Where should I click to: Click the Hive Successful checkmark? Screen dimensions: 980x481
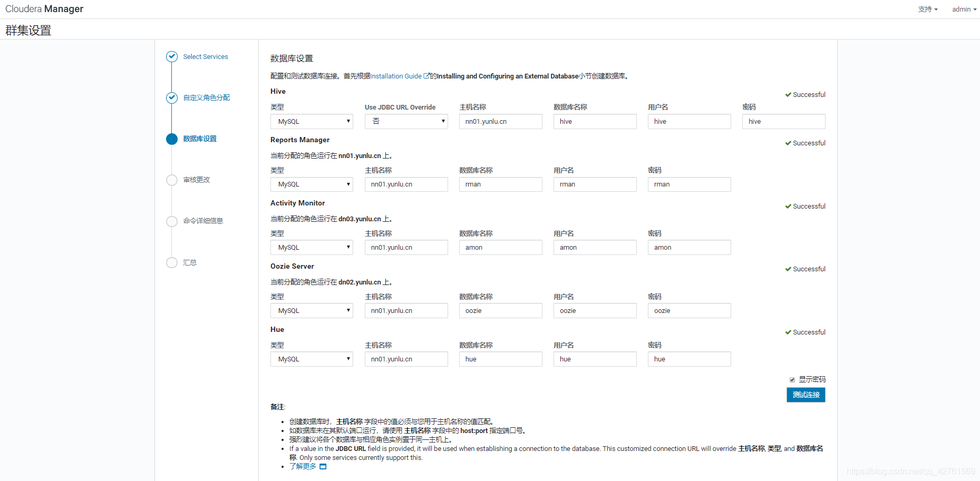788,95
